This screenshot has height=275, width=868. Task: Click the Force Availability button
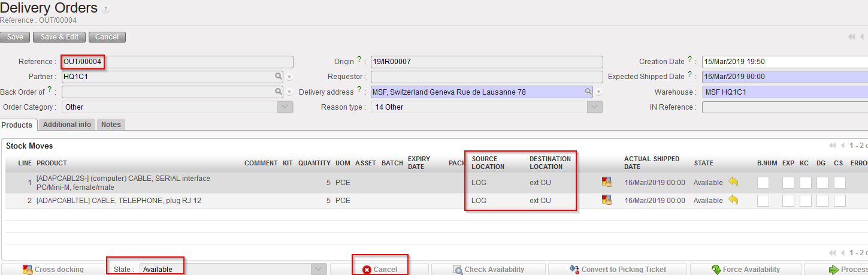745,270
